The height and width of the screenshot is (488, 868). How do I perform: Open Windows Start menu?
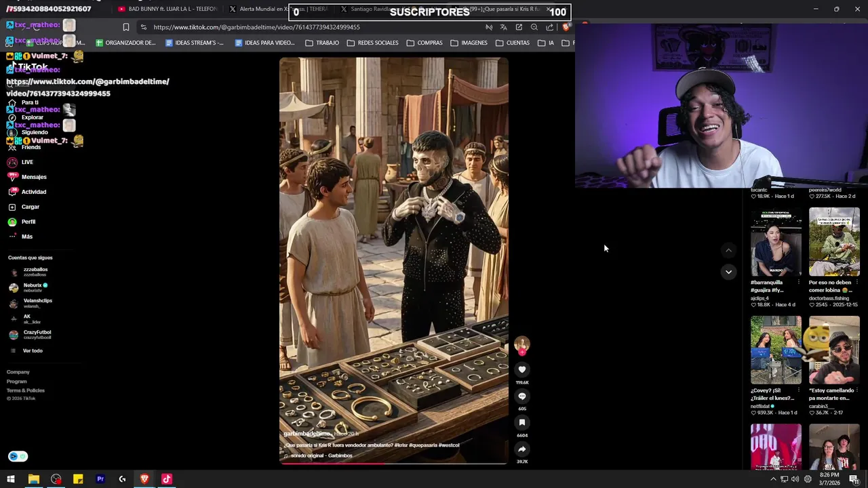[x=11, y=479]
